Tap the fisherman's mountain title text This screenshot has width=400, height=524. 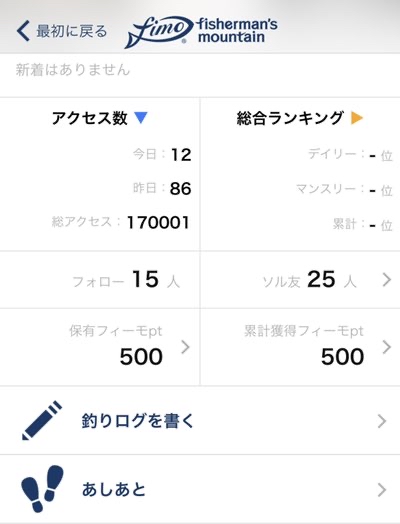237,31
